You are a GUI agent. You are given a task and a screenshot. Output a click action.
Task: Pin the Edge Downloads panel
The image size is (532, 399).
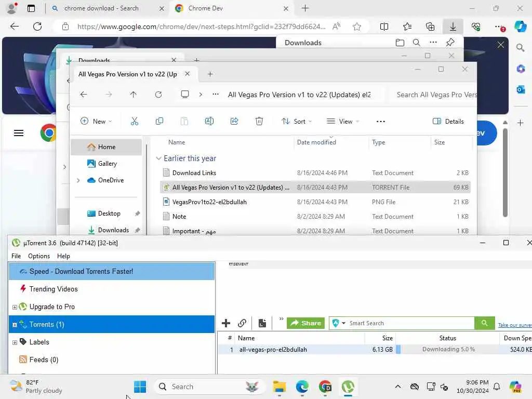pyautogui.click(x=450, y=43)
